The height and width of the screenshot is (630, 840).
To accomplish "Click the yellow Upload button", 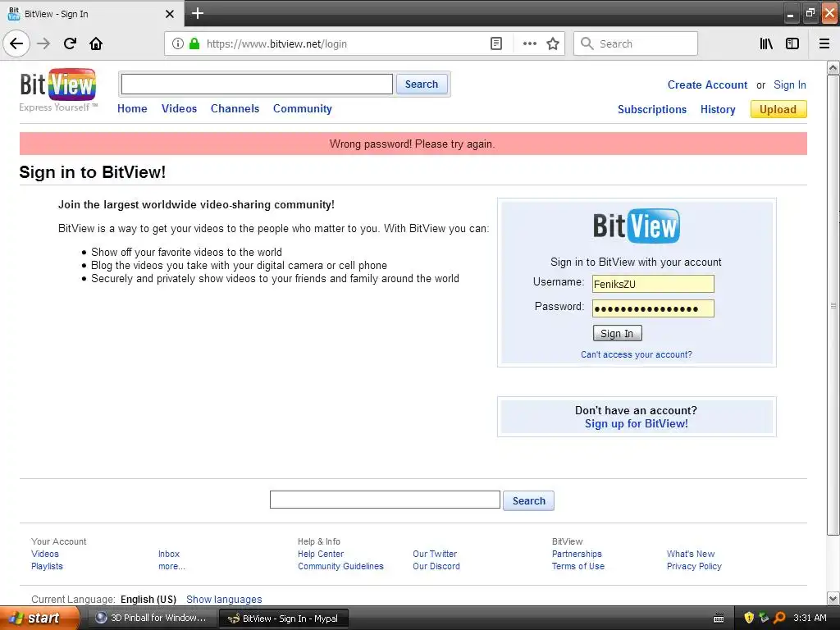I will coord(778,109).
